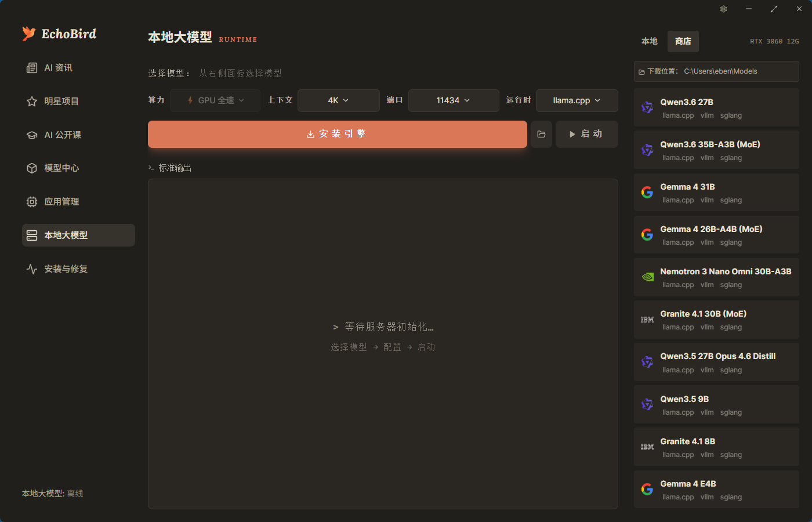Open the 运行时 llama.cpp dropdown
This screenshot has width=812, height=522.
[577, 100]
